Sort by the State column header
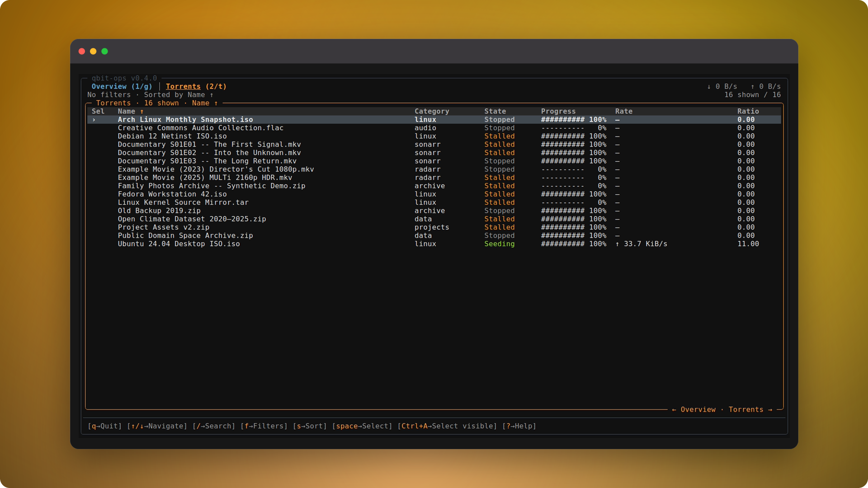Viewport: 868px width, 488px height. [x=495, y=111]
